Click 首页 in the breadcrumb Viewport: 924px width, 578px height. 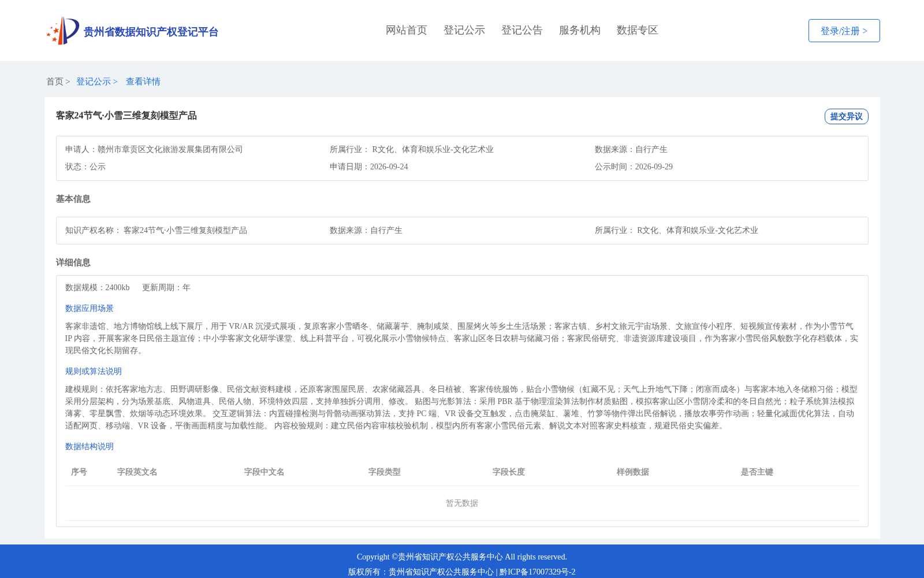55,81
